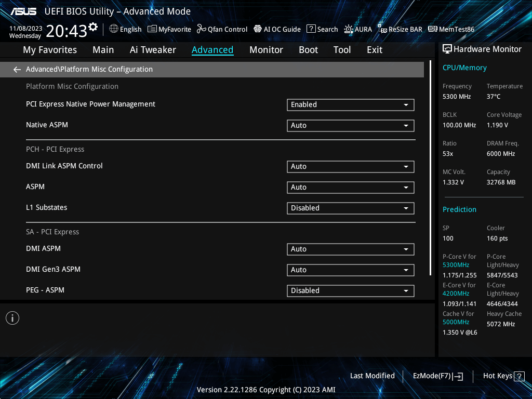
Task: Select PCI Express Native Power Management label
Action: coord(90,104)
